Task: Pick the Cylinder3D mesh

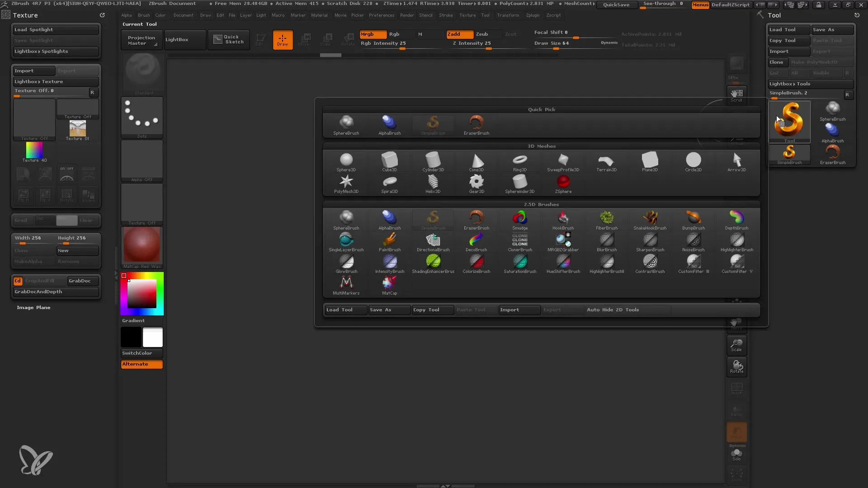Action: [433, 162]
